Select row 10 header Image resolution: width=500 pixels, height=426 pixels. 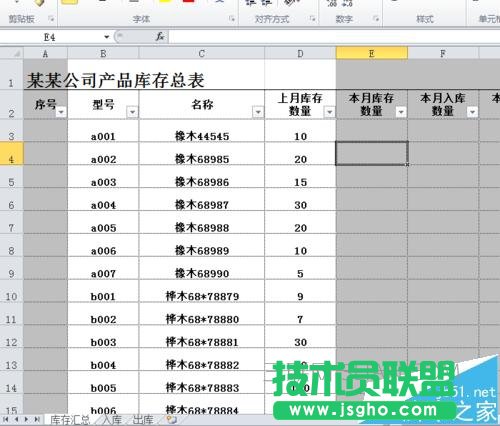(11, 291)
